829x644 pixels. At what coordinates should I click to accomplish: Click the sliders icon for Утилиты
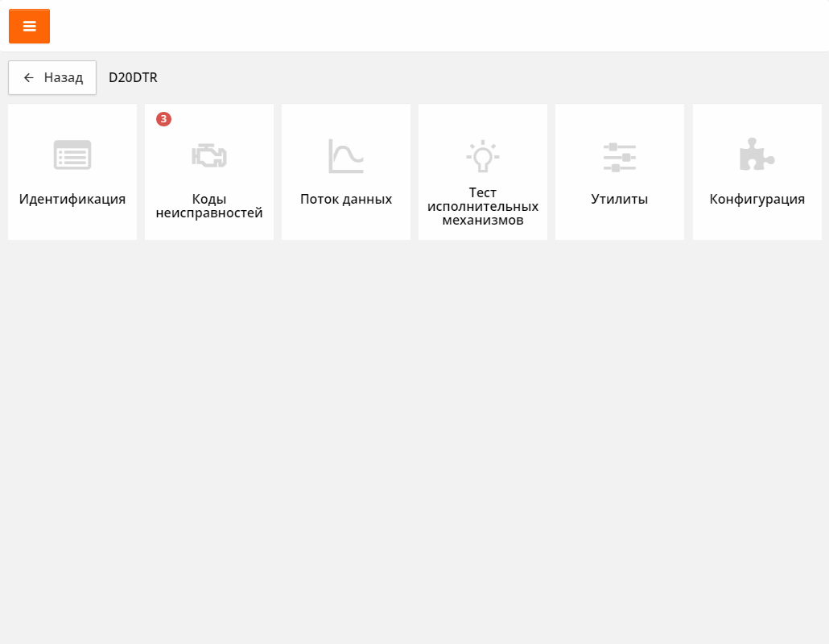(x=620, y=157)
